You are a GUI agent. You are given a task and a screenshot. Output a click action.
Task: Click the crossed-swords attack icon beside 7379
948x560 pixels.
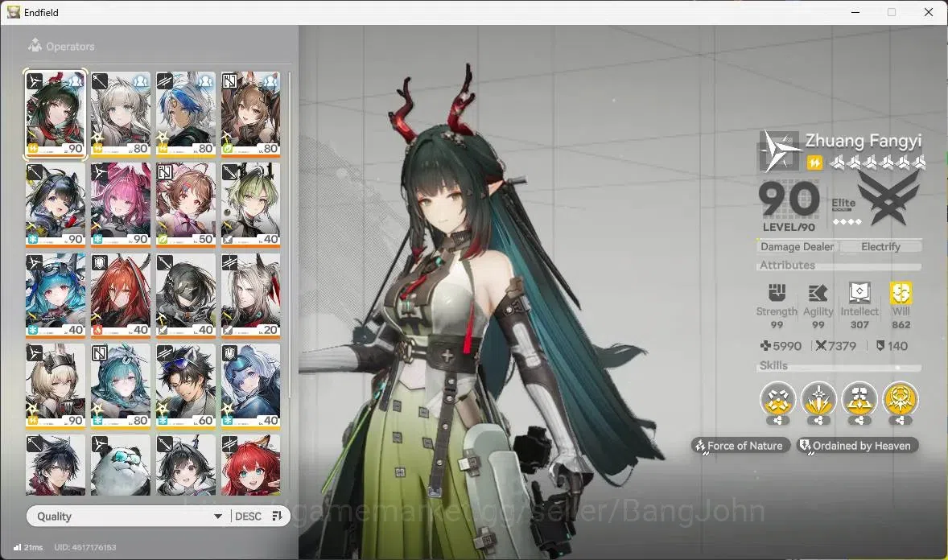click(x=820, y=346)
